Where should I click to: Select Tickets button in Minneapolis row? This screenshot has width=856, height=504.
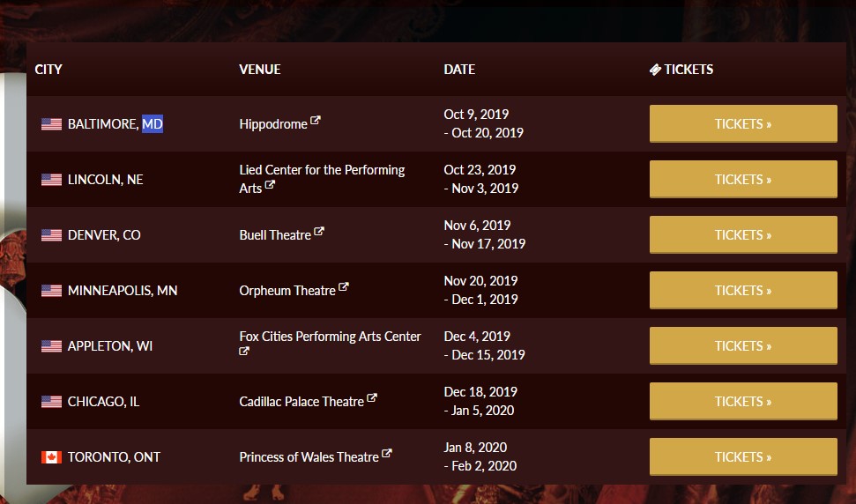pos(743,290)
